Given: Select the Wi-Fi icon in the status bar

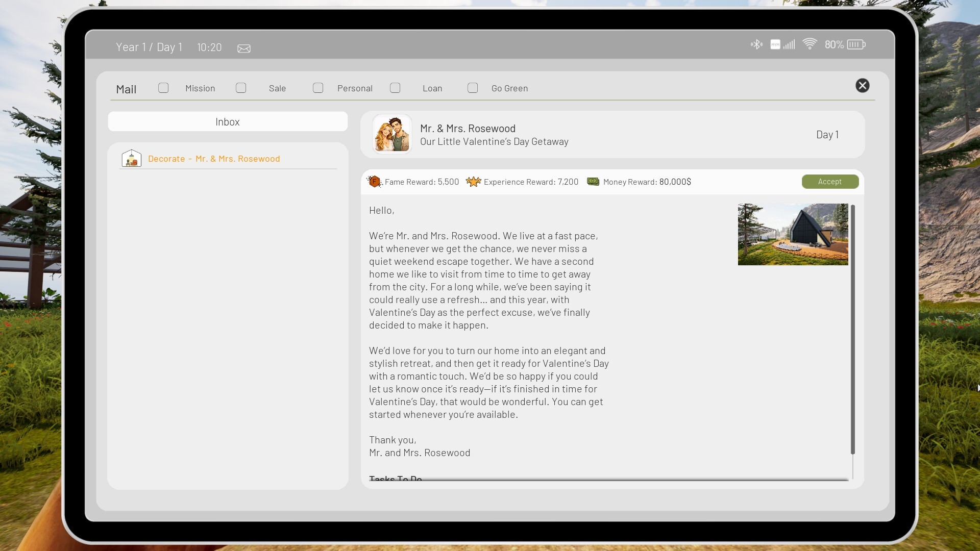Looking at the screenshot, I should point(810,44).
